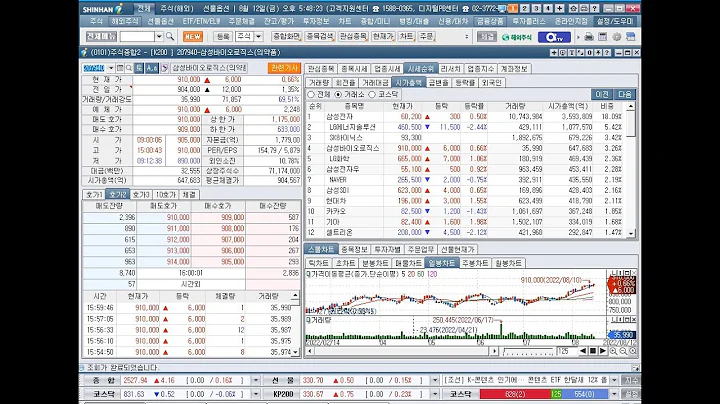720x404 pixels.
Task: Open dropdown next to 선물 ticker
Action: click(x=434, y=380)
